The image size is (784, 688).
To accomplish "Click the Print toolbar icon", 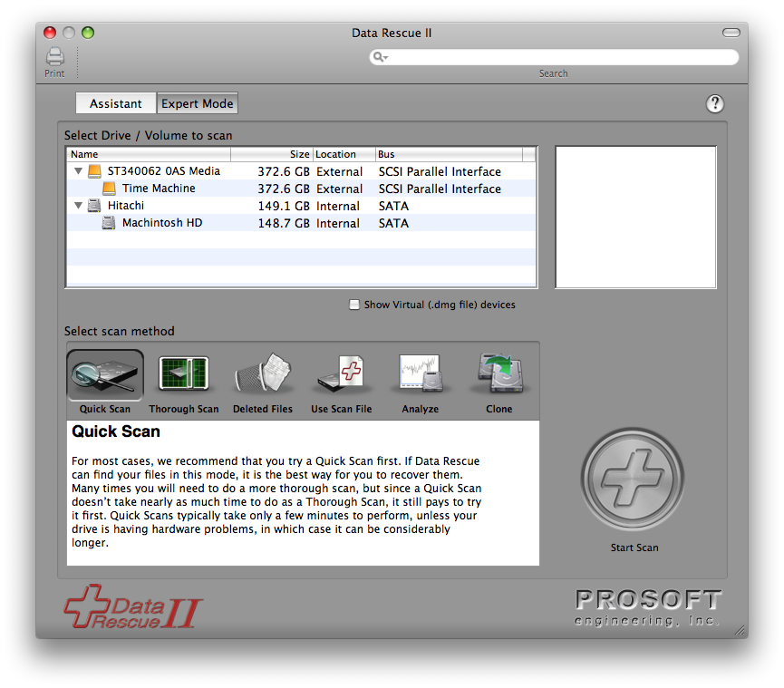I will click(55, 57).
